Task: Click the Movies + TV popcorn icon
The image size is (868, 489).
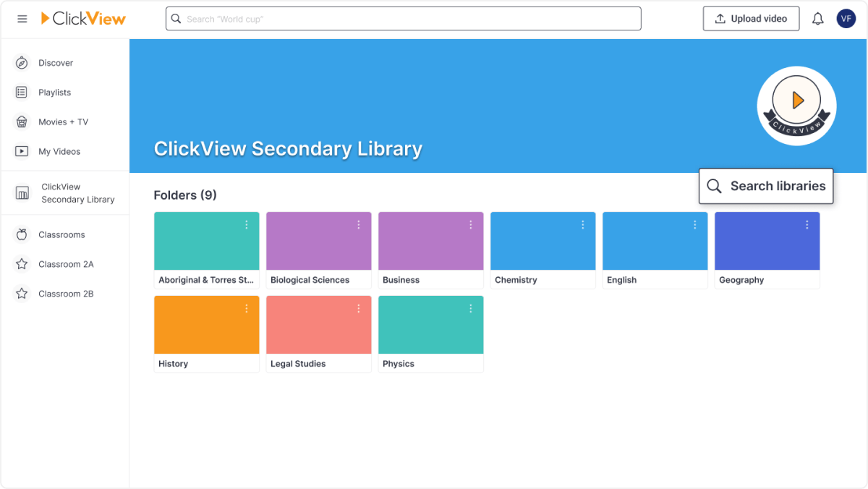Action: point(22,122)
